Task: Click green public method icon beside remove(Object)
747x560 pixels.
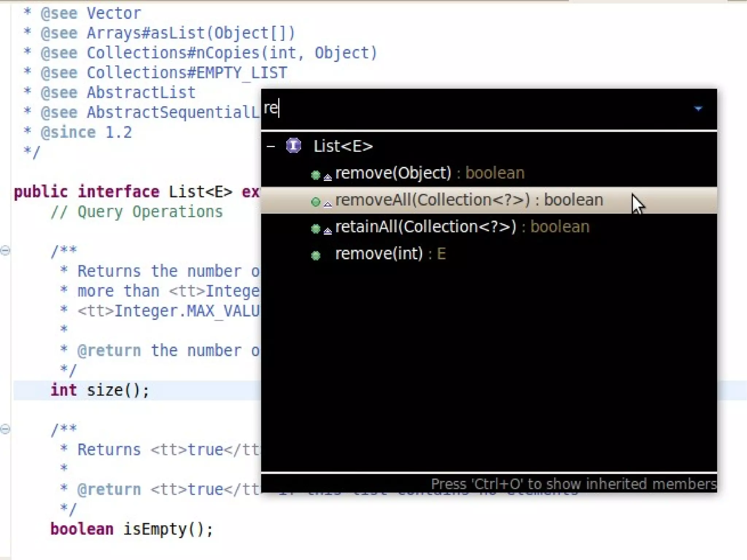Action: (x=316, y=175)
